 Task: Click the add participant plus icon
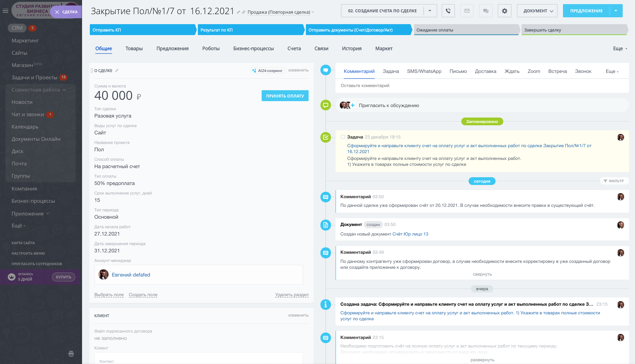(x=353, y=105)
